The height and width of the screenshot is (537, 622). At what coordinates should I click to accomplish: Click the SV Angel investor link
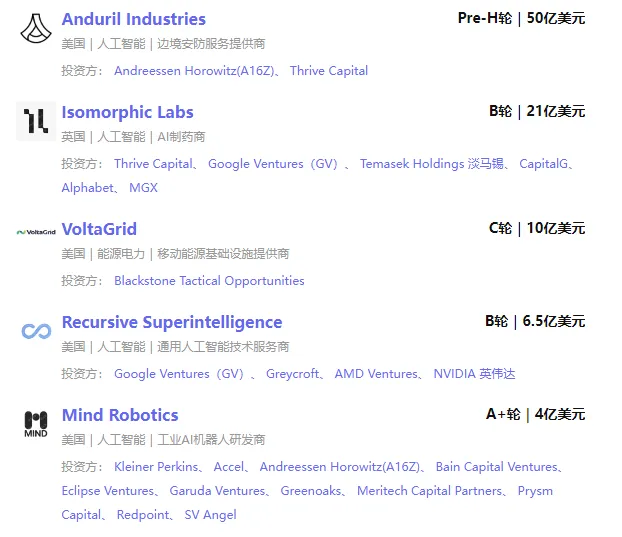(211, 514)
